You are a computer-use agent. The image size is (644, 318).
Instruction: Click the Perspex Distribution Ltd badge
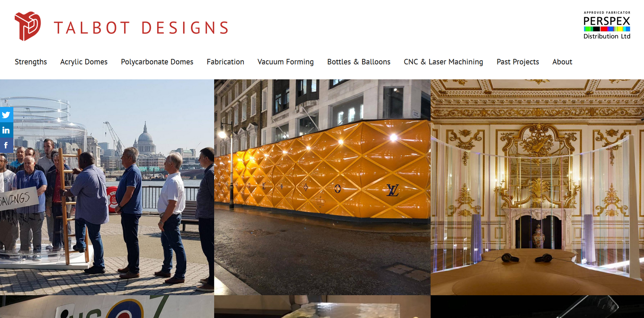(x=607, y=25)
